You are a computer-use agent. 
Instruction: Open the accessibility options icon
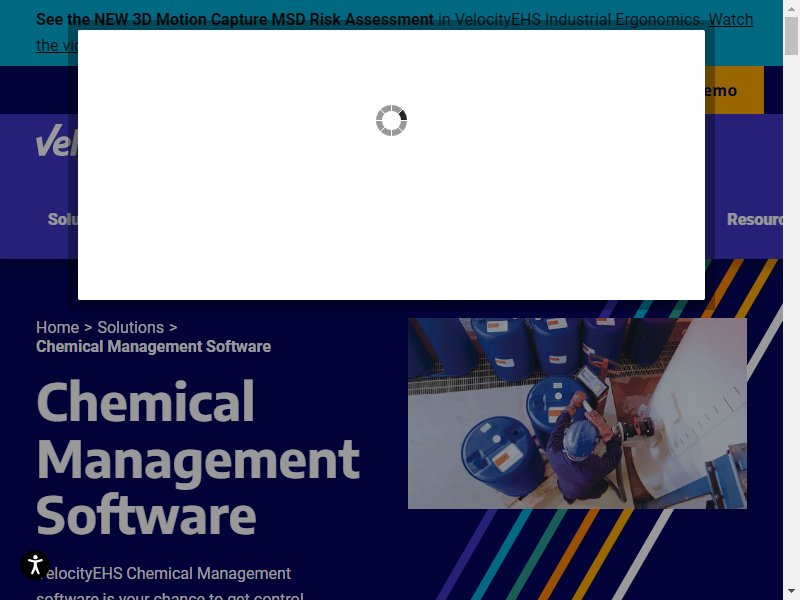35,565
